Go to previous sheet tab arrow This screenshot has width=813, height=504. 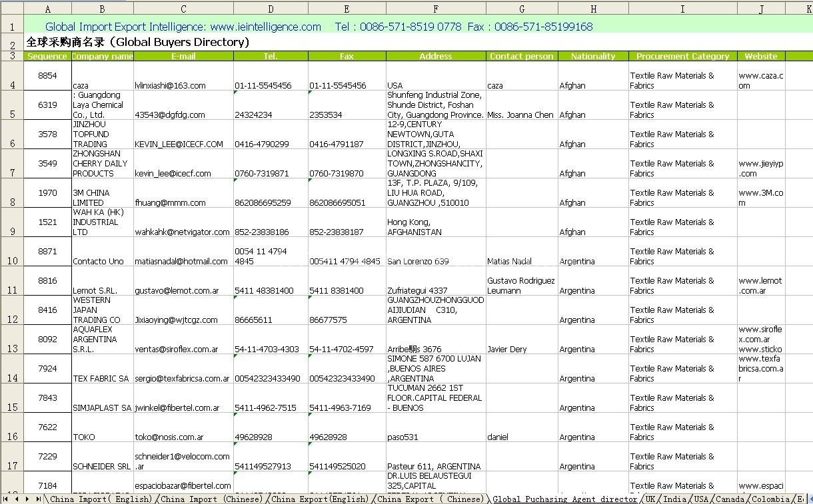tap(17, 499)
